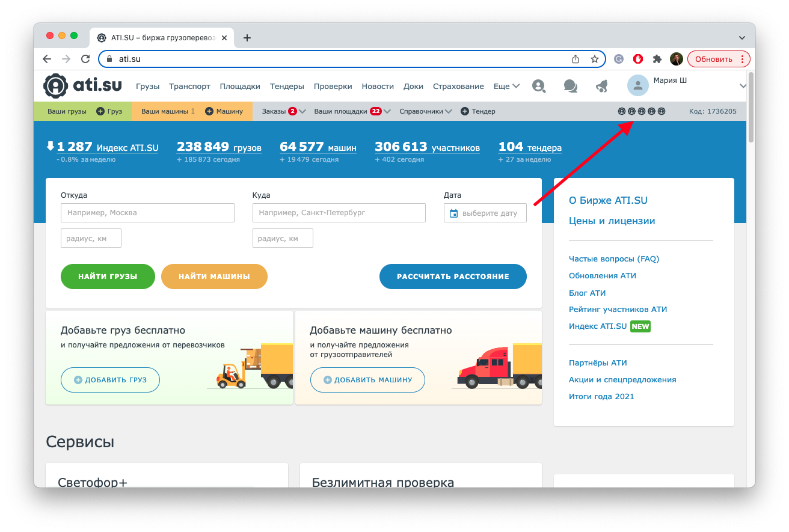The height and width of the screenshot is (532, 789).
Task: Open the Индекс ATI.SU NEW link
Action: coord(610,326)
